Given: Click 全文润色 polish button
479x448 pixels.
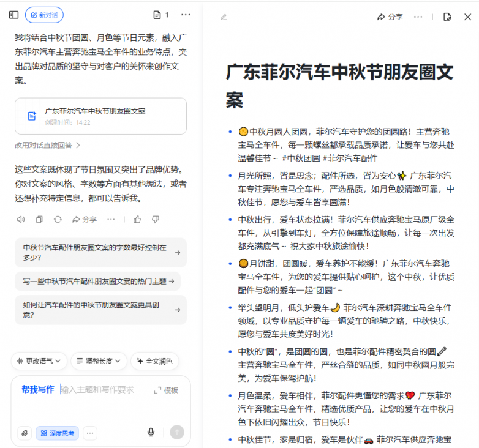Looking at the screenshot, I should point(154,361).
